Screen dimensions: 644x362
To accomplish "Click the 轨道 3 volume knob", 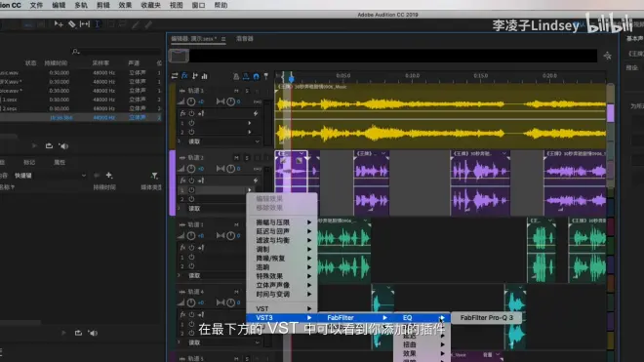I will tap(191, 235).
